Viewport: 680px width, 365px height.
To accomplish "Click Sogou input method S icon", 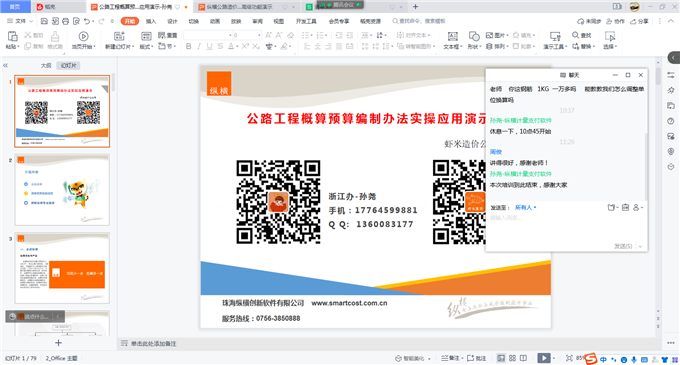I will coord(591,359).
